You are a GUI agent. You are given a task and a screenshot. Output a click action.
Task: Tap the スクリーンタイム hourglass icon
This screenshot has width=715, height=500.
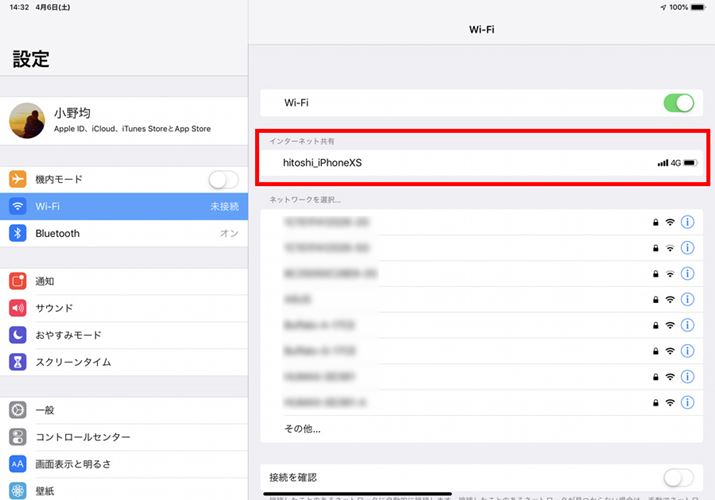[x=18, y=362]
